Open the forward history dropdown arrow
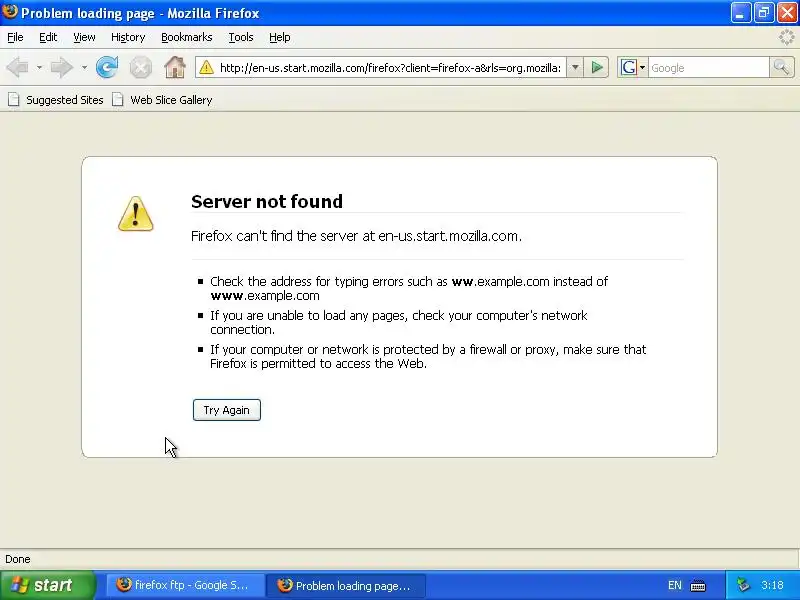 click(84, 67)
